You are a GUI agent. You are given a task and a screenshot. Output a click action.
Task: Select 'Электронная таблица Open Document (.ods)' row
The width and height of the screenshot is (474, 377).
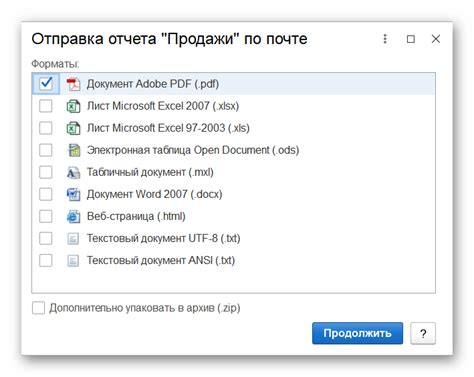pyautogui.click(x=233, y=150)
